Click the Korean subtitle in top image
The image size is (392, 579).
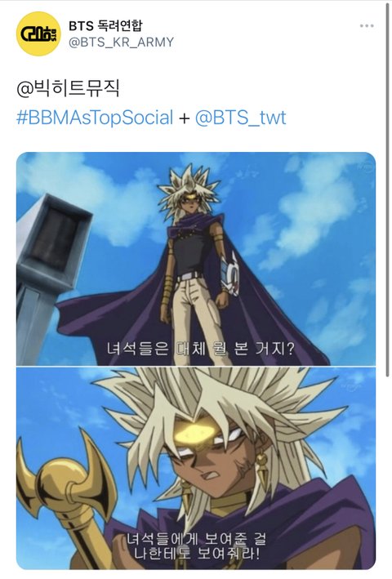[x=200, y=348]
